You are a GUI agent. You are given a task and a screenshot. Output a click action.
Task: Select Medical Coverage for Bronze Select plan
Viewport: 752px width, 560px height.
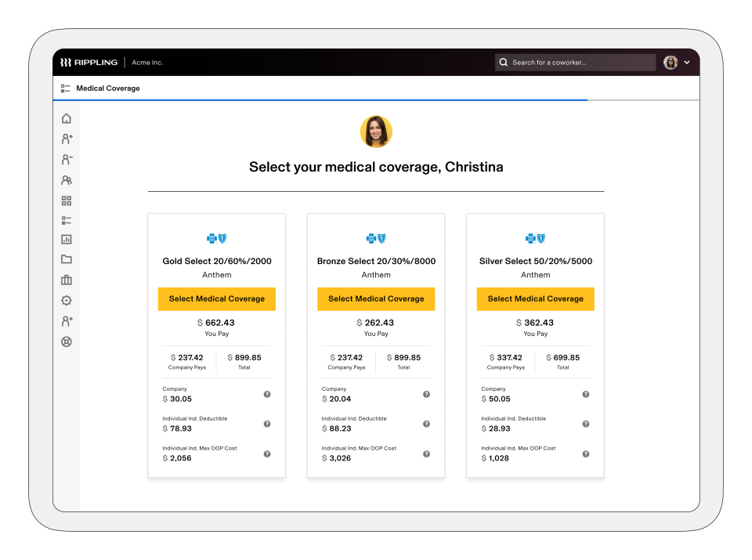click(x=376, y=298)
